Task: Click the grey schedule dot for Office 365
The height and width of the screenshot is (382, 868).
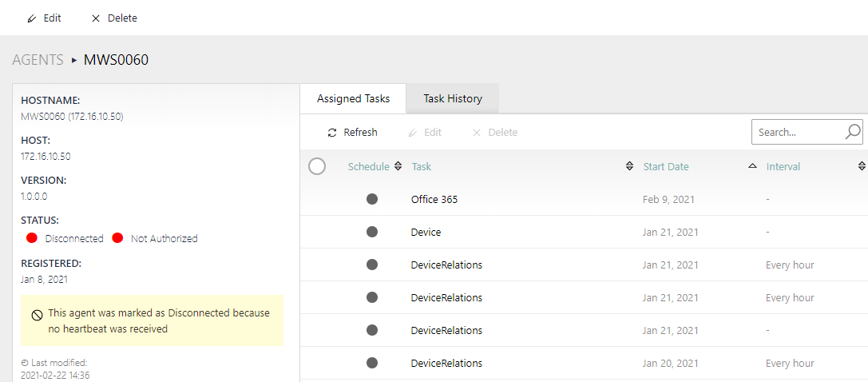Action: click(x=371, y=199)
